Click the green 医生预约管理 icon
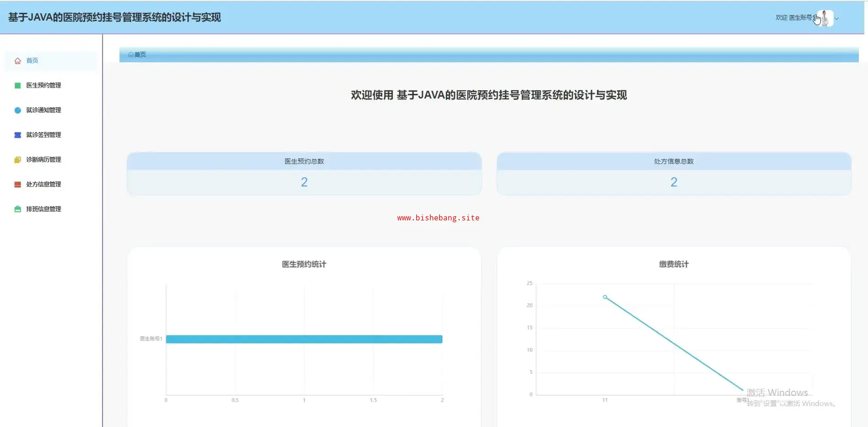 pyautogui.click(x=18, y=86)
